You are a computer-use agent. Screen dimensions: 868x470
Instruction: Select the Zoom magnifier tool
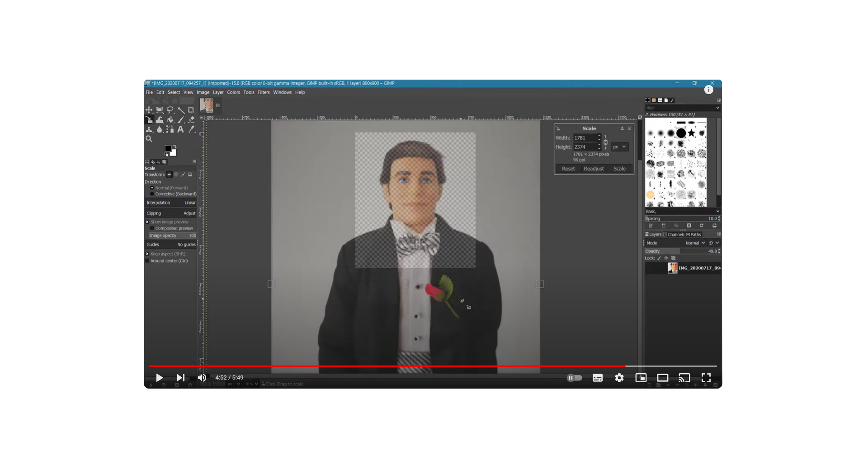[x=149, y=139]
